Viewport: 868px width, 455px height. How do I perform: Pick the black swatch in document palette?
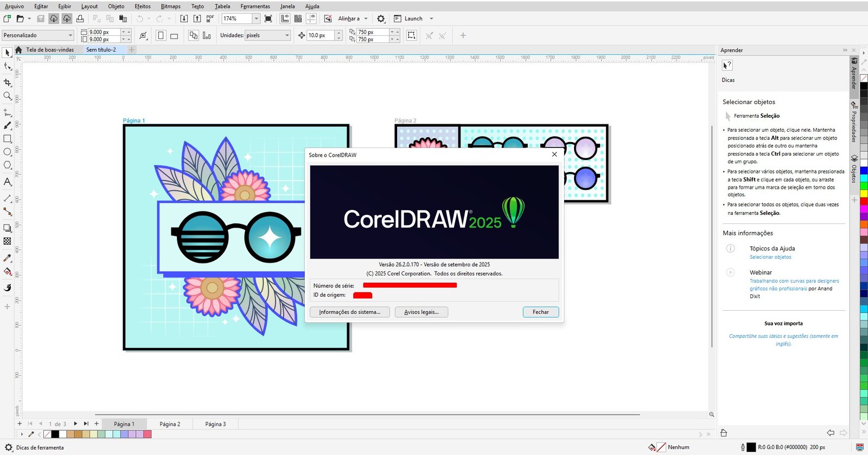(55, 434)
